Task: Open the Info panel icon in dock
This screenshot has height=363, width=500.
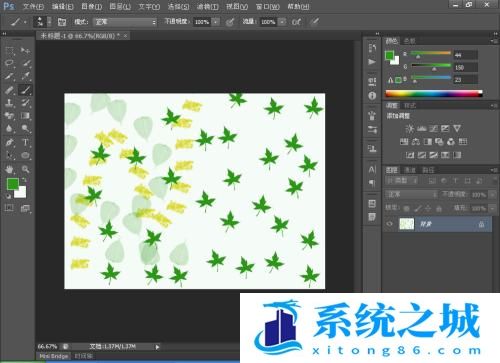Action: (372, 96)
